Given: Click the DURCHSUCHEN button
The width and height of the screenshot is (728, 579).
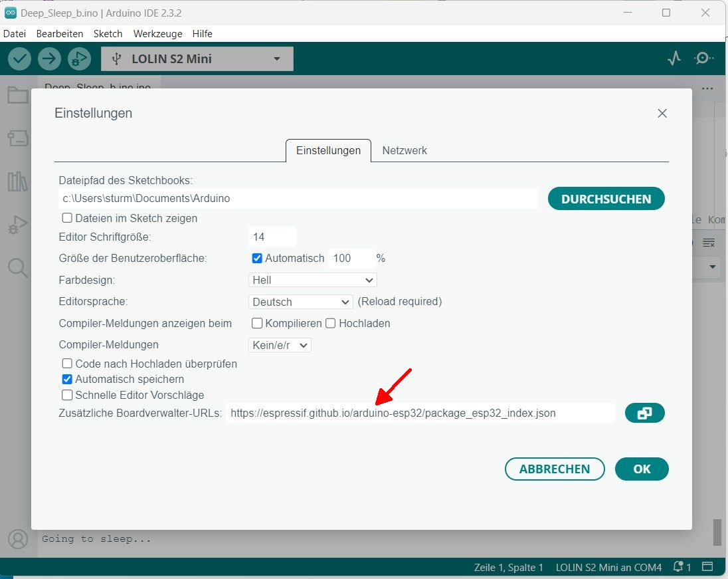Looking at the screenshot, I should 606,199.
